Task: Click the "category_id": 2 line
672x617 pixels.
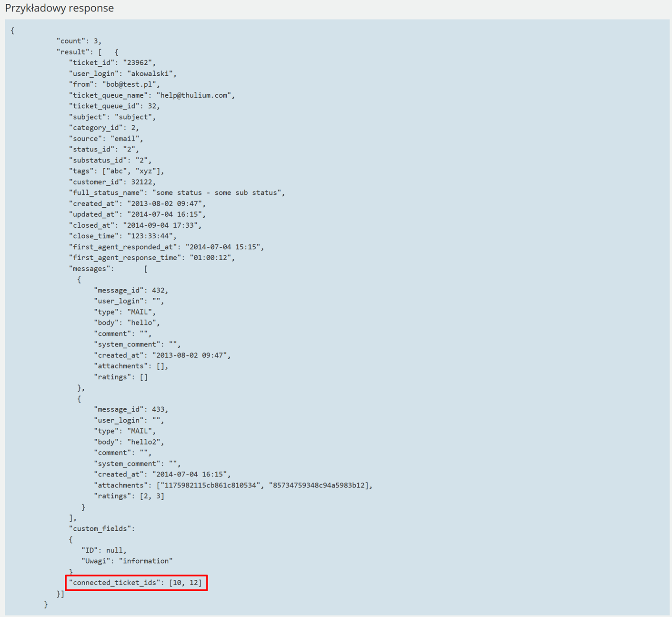Action: (104, 128)
